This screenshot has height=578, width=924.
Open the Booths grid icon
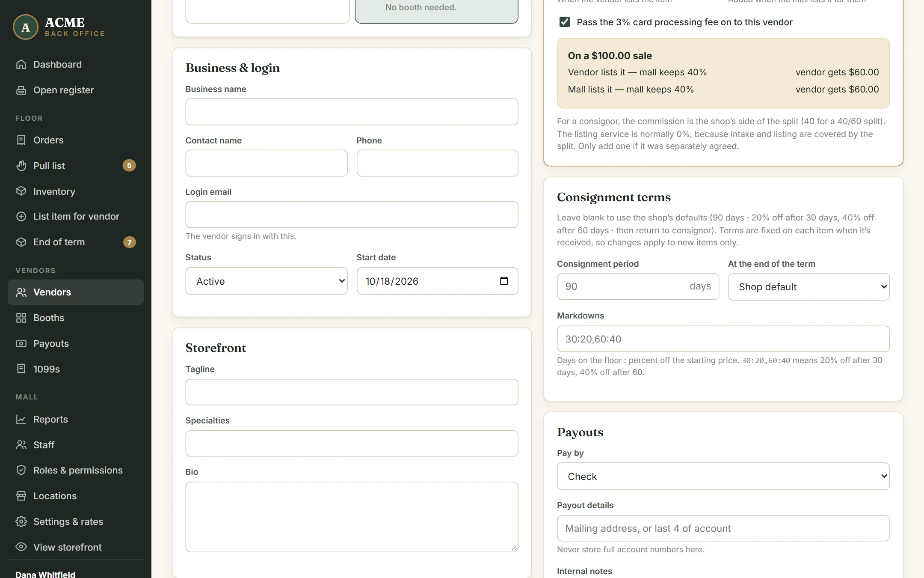[x=21, y=318]
